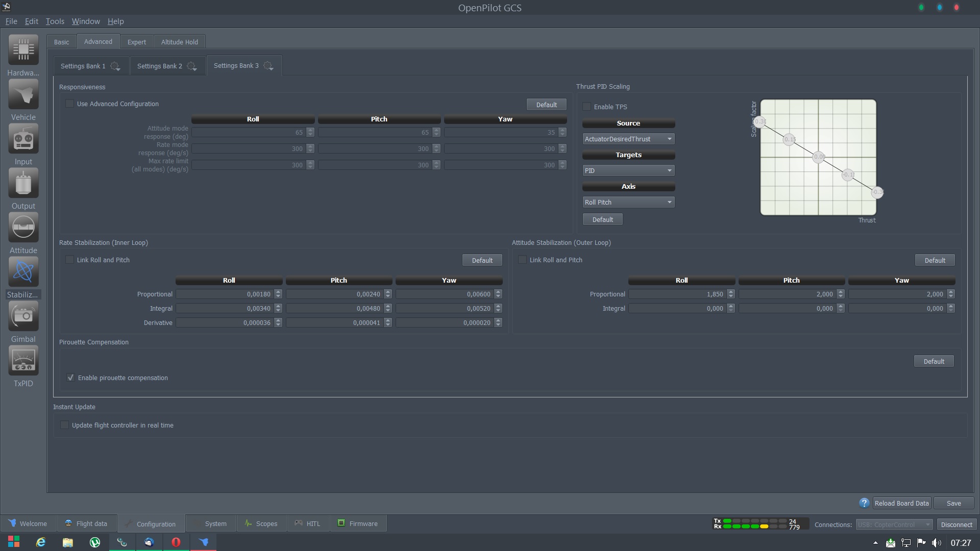Expand the Roll Pitch axis dropdown

pos(628,202)
